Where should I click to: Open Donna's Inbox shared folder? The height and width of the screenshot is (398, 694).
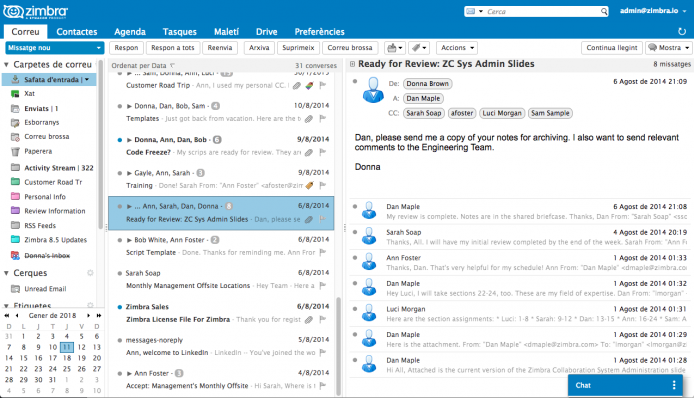tap(47, 255)
